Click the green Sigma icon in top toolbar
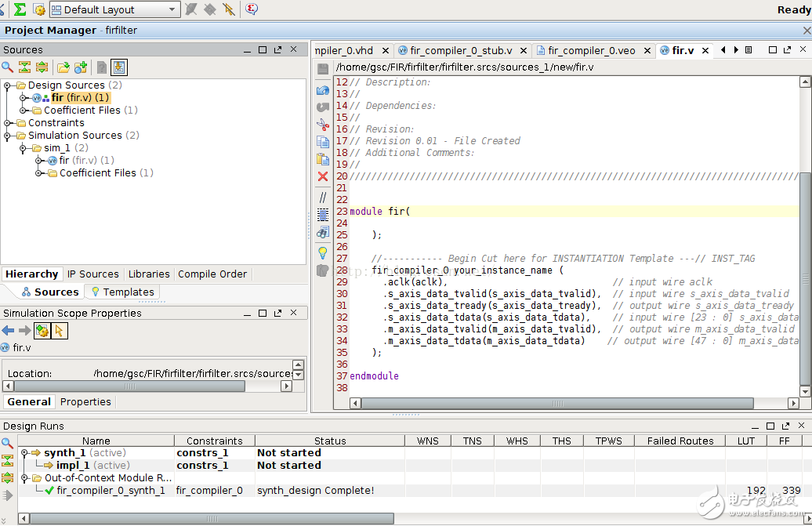Viewport: 812px width, 526px height. (20, 9)
